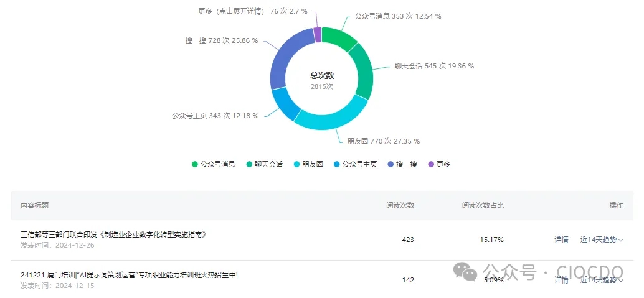This screenshot has width=644, height=298.
Task: Click the purple 更多 donut segment
Action: [x=318, y=35]
